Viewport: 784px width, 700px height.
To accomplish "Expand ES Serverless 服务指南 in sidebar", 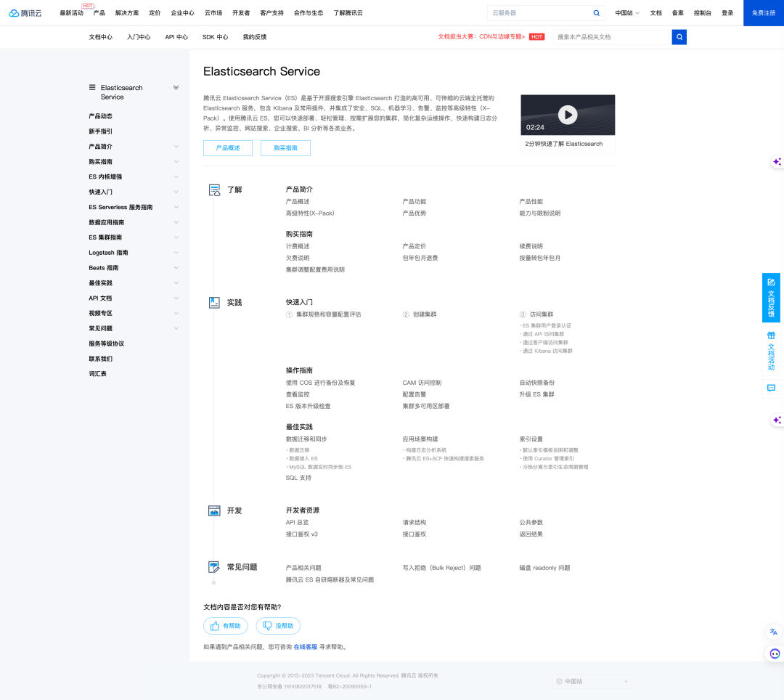I will pos(176,207).
